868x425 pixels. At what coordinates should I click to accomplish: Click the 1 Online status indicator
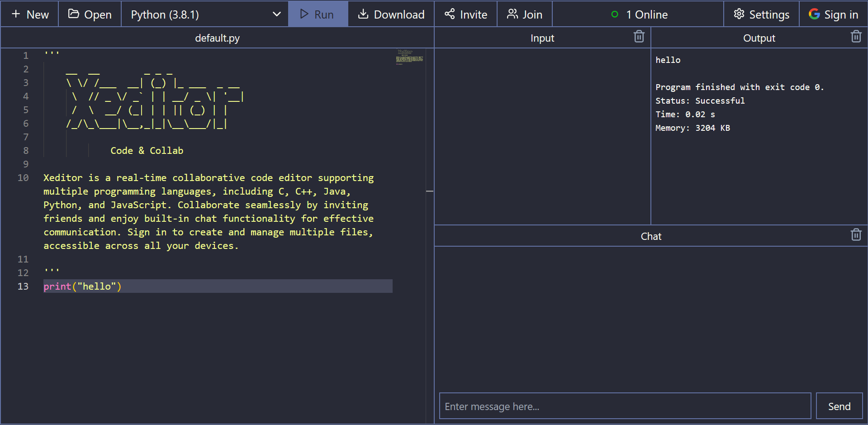[x=639, y=14]
